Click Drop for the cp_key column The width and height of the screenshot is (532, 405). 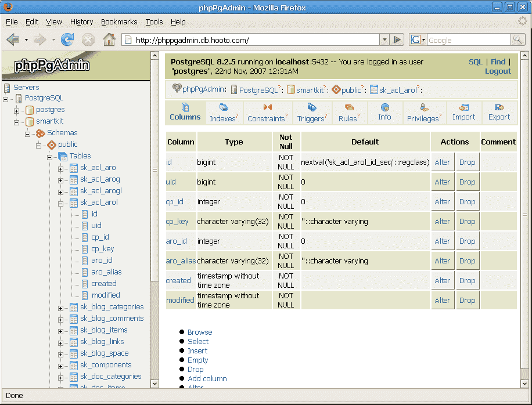pyautogui.click(x=467, y=221)
